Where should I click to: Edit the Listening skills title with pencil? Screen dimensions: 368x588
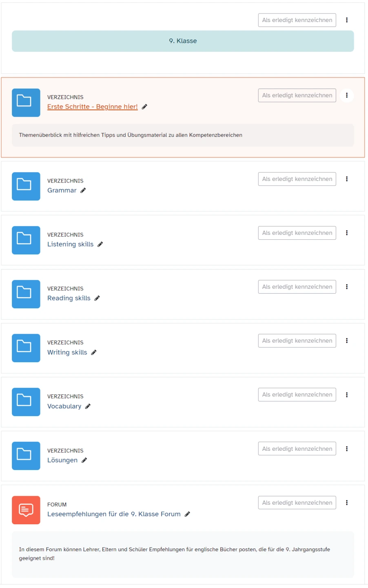[x=100, y=244]
